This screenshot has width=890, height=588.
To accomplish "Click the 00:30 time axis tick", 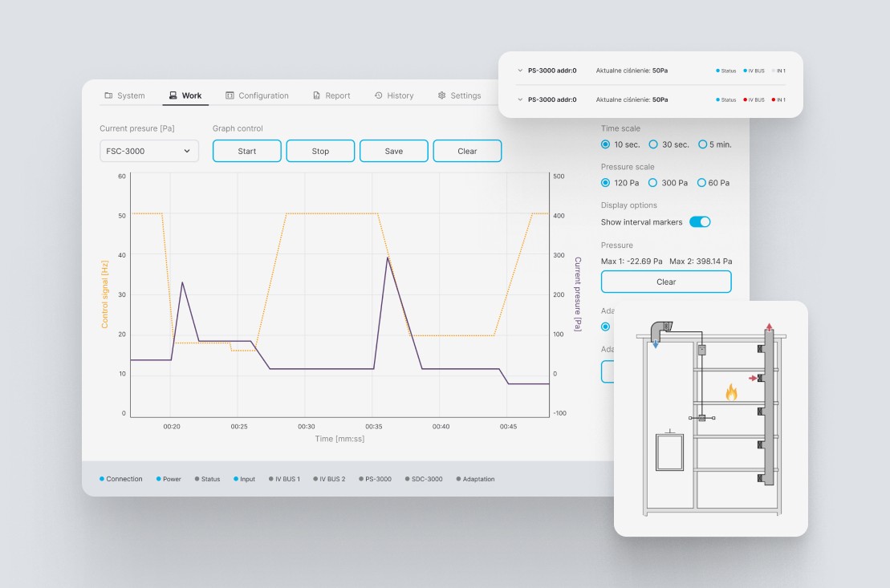I will tap(307, 426).
